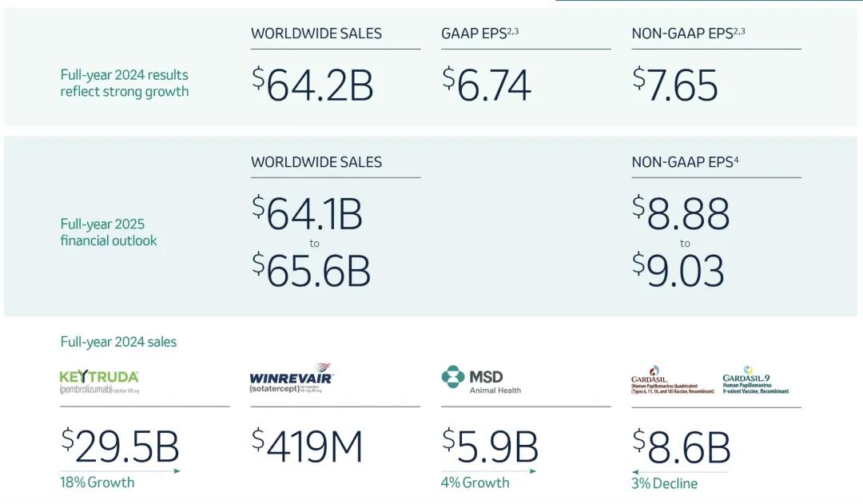Viewport: 863px width, 504px height.
Task: Click the growth arrow under Animal Health sales
Action: click(488, 471)
